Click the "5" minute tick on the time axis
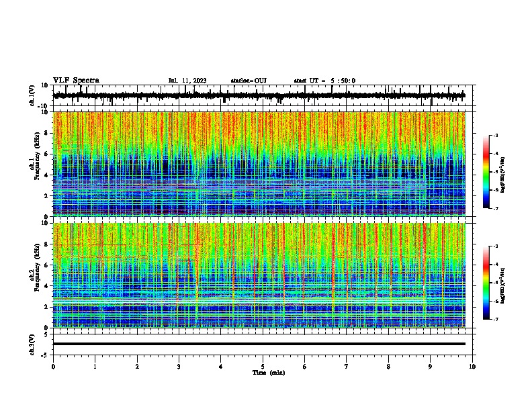532x411 pixels. coord(263,367)
